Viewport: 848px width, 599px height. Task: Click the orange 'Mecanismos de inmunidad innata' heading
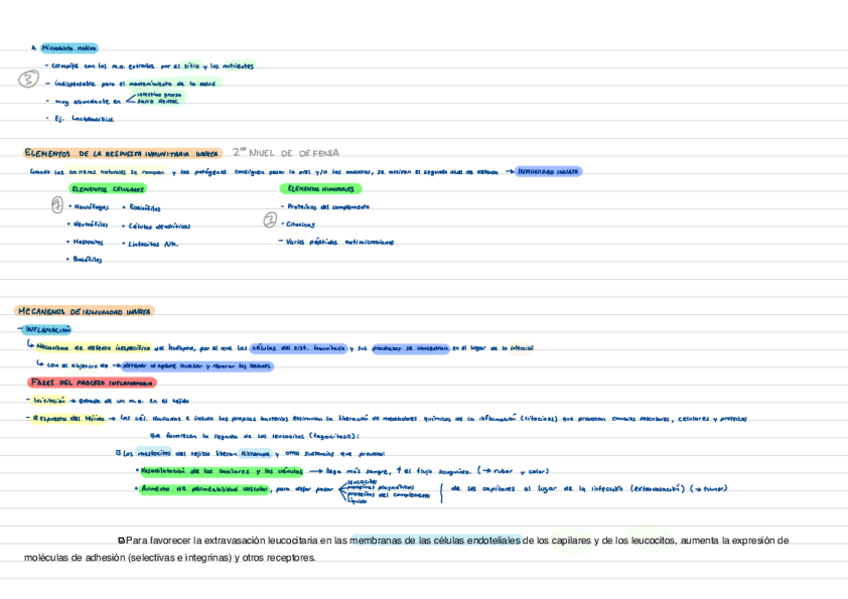(84, 312)
